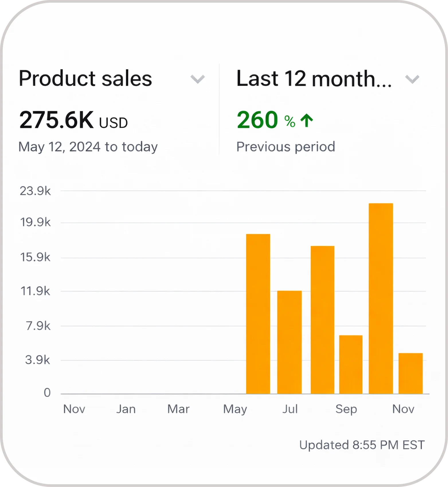Click the July orange bar
Screen dimensions: 448x487
(x=289, y=342)
